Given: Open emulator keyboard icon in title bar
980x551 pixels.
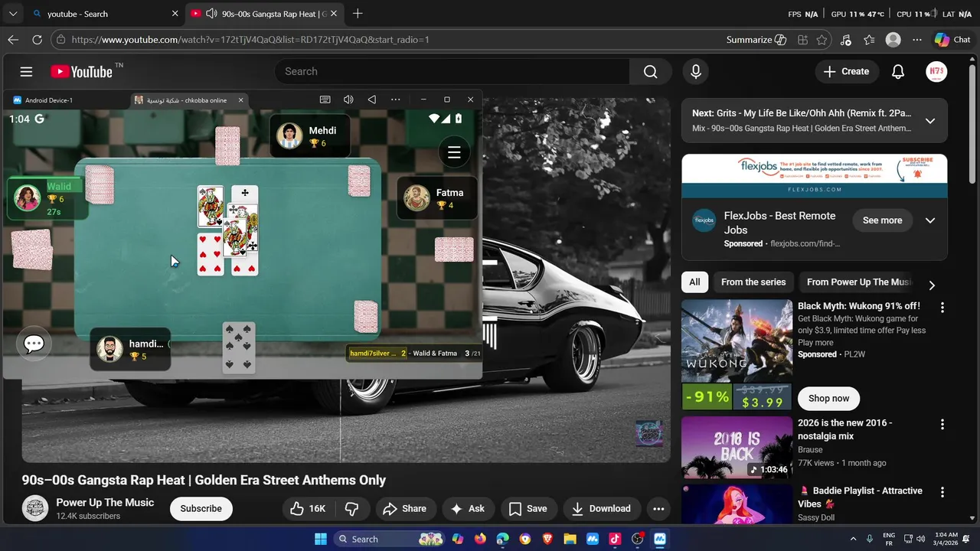Looking at the screenshot, I should [x=325, y=99].
